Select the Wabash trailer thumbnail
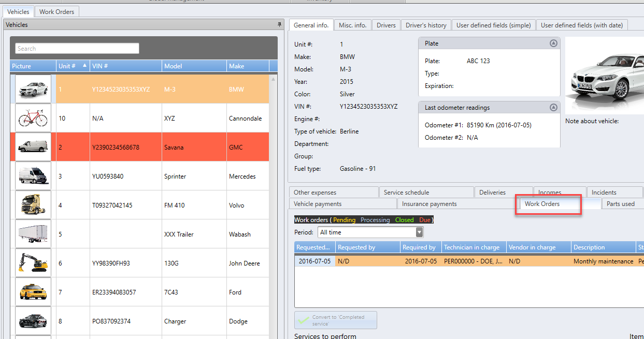This screenshot has height=339, width=644. (x=33, y=234)
